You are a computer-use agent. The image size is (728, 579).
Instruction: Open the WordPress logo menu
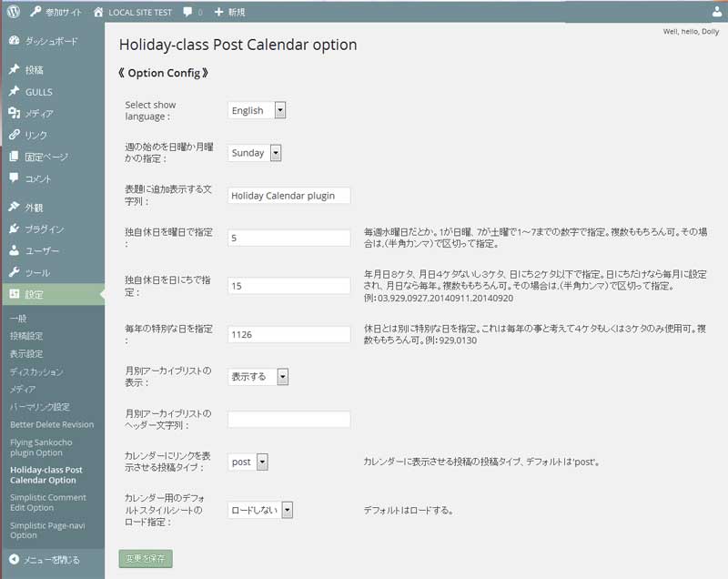(14, 12)
